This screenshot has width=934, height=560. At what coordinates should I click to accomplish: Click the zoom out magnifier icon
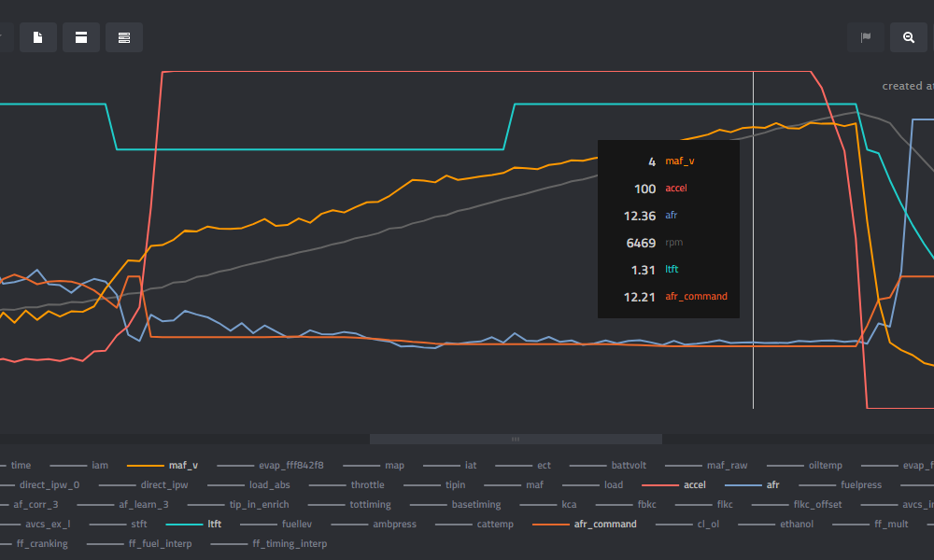[x=909, y=37]
